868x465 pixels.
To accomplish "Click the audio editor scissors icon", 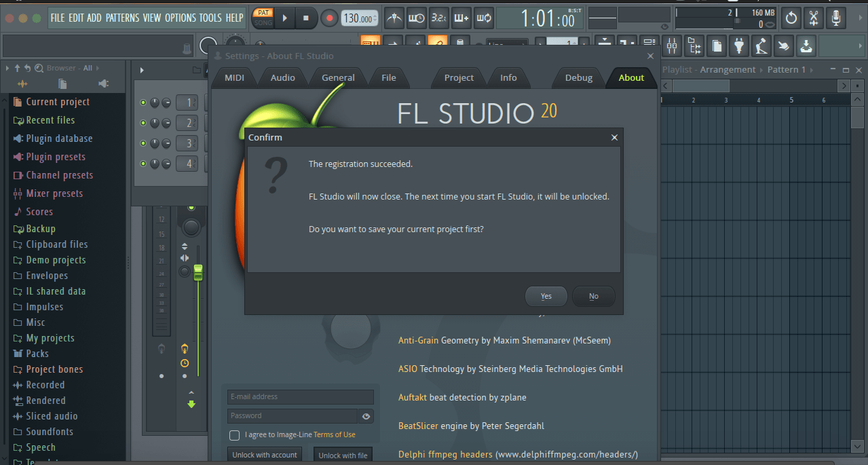I will [x=814, y=18].
